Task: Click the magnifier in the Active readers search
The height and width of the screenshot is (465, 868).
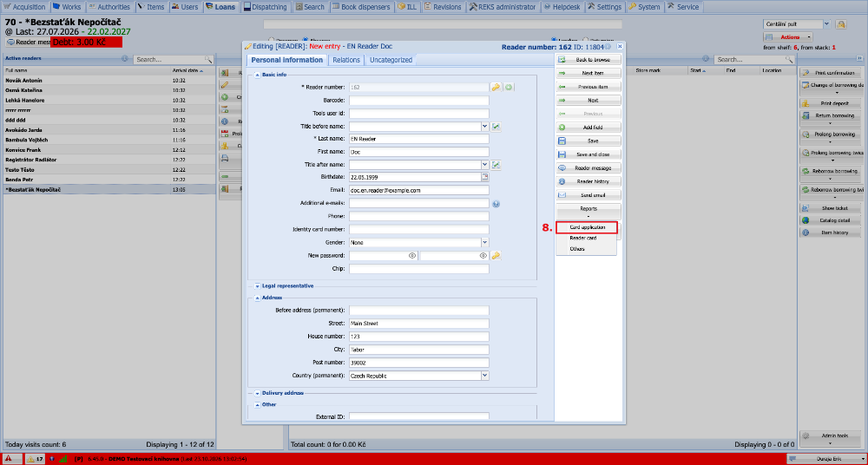Action: point(208,59)
